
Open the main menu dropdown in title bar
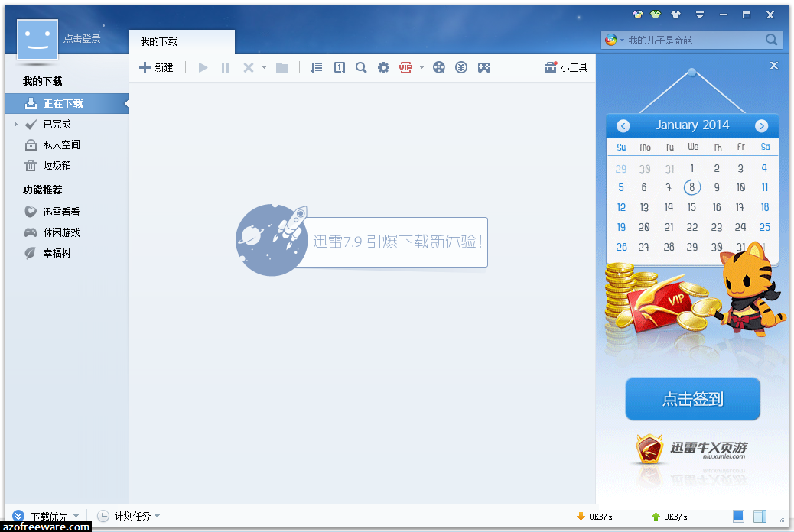pyautogui.click(x=700, y=15)
